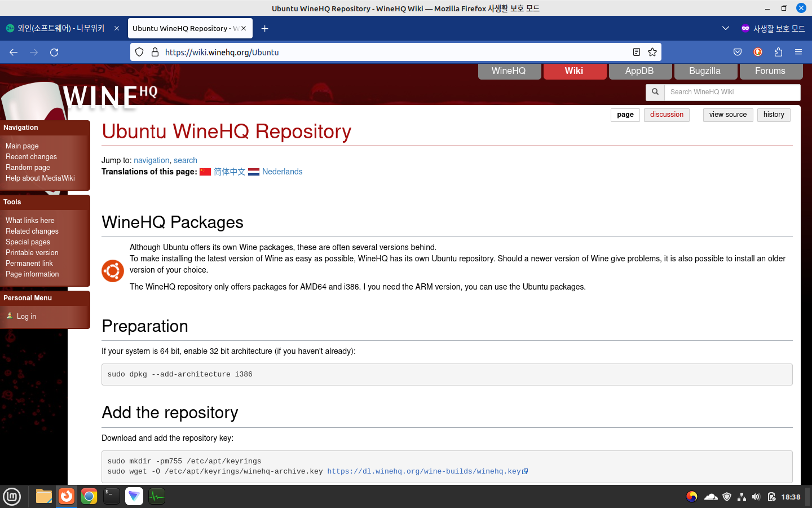Open the Terminal from taskbar
The image size is (812, 508).
pos(112,496)
